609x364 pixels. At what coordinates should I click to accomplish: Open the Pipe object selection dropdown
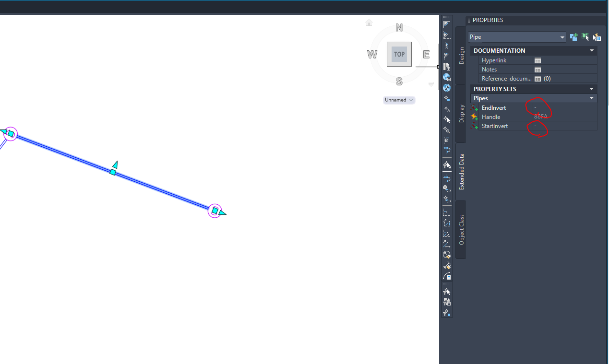[561, 36]
